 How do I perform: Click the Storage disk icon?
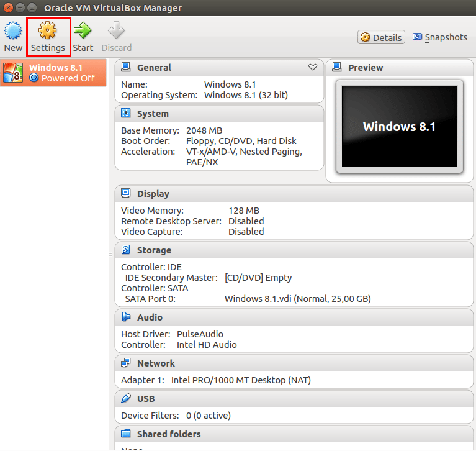click(126, 250)
